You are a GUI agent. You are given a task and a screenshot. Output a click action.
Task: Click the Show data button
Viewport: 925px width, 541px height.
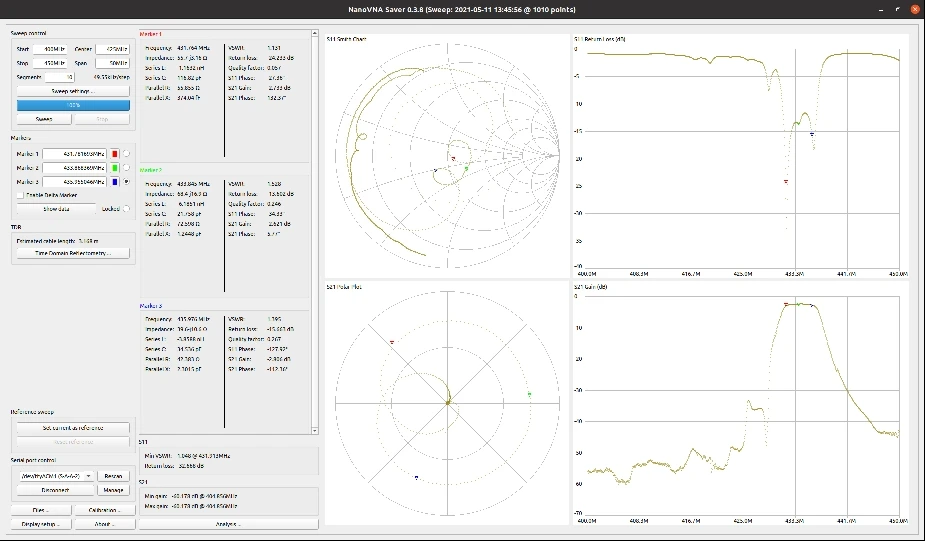[x=56, y=209]
